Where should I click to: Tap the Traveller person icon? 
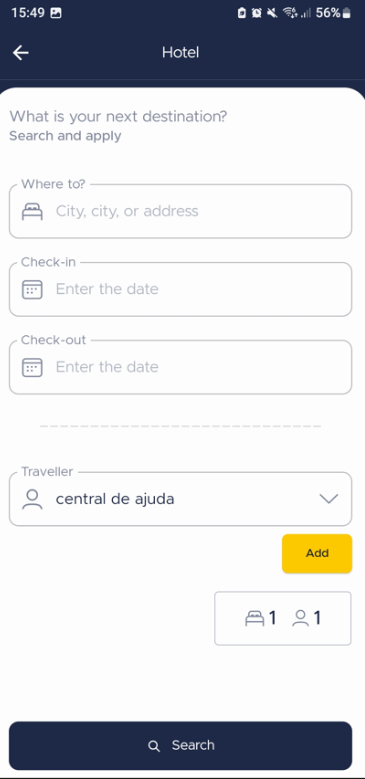(x=32, y=499)
